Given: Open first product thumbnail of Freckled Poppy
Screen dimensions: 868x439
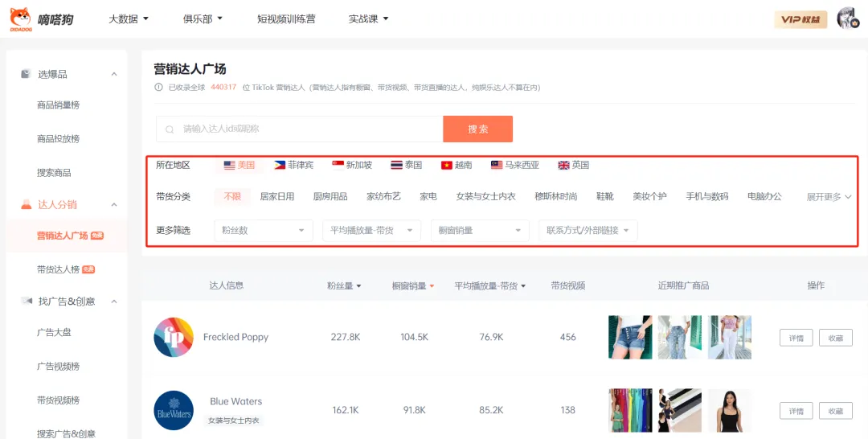Looking at the screenshot, I should point(630,337).
